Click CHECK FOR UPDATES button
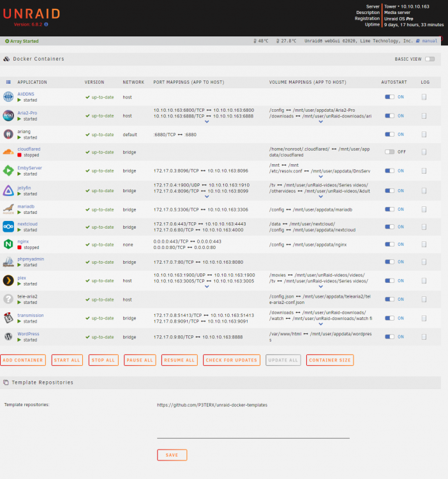448x479 pixels. coord(231,360)
